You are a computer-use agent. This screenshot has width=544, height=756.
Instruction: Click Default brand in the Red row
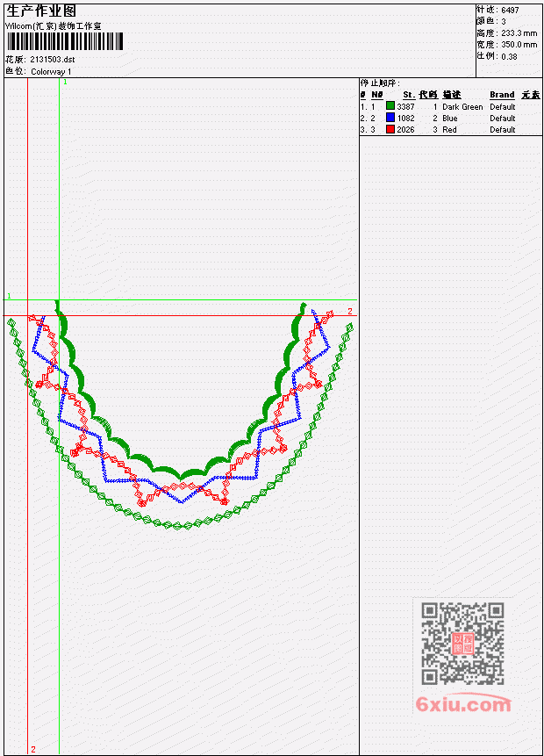point(503,130)
